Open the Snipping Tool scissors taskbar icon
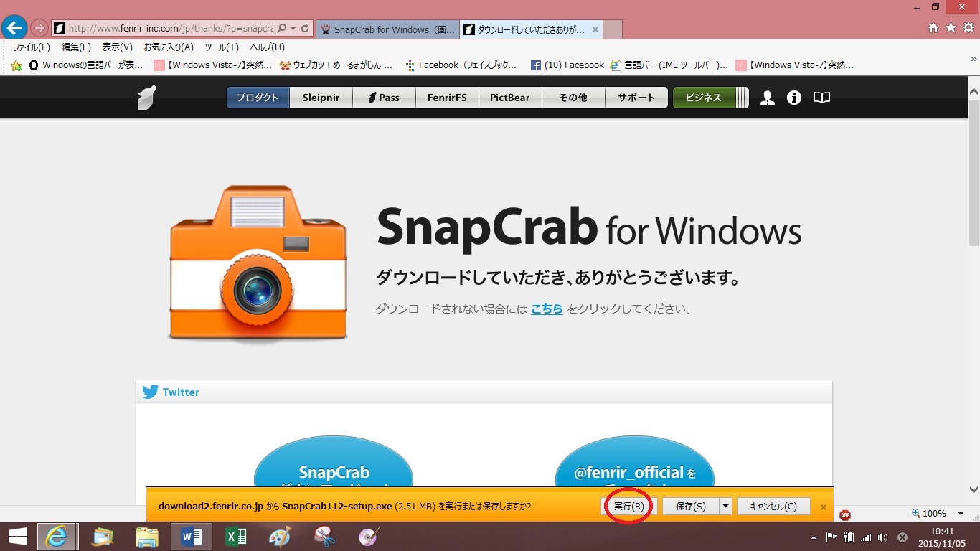Image resolution: width=980 pixels, height=551 pixels. tap(324, 537)
